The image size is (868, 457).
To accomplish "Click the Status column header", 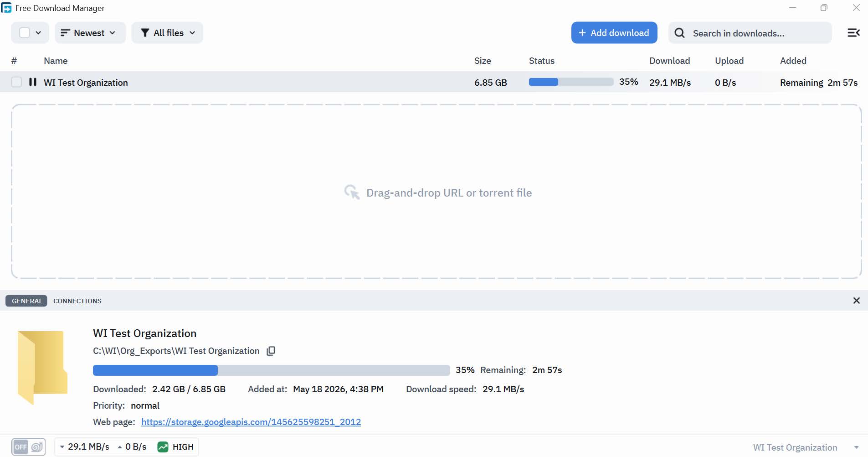I will click(x=541, y=61).
